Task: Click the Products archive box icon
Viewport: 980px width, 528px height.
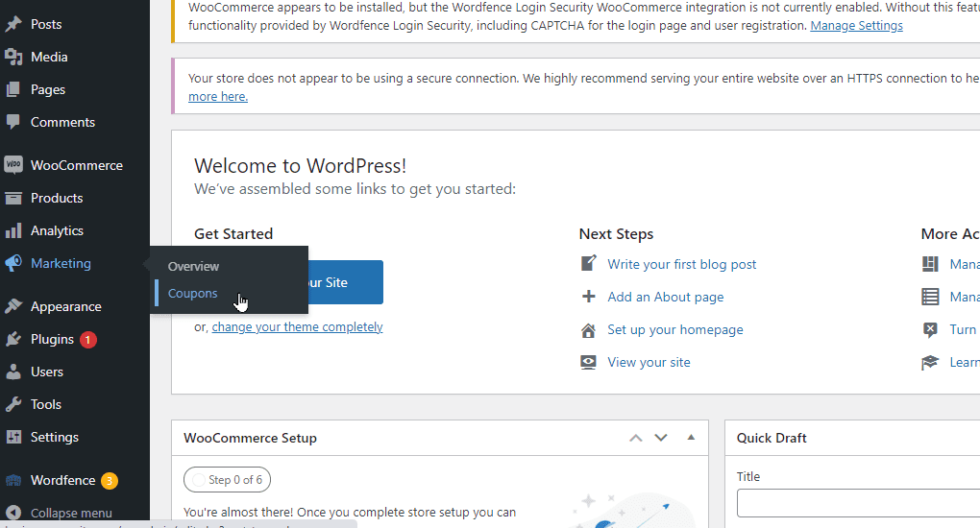Action: pos(13,198)
